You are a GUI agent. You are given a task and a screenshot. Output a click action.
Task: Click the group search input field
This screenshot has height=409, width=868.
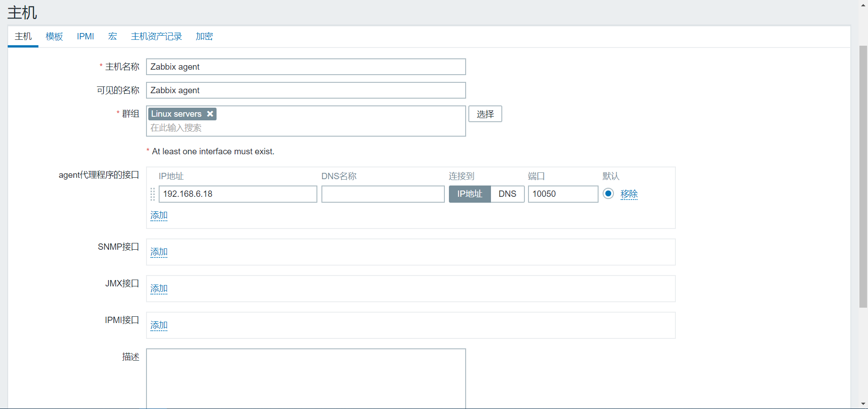(306, 128)
